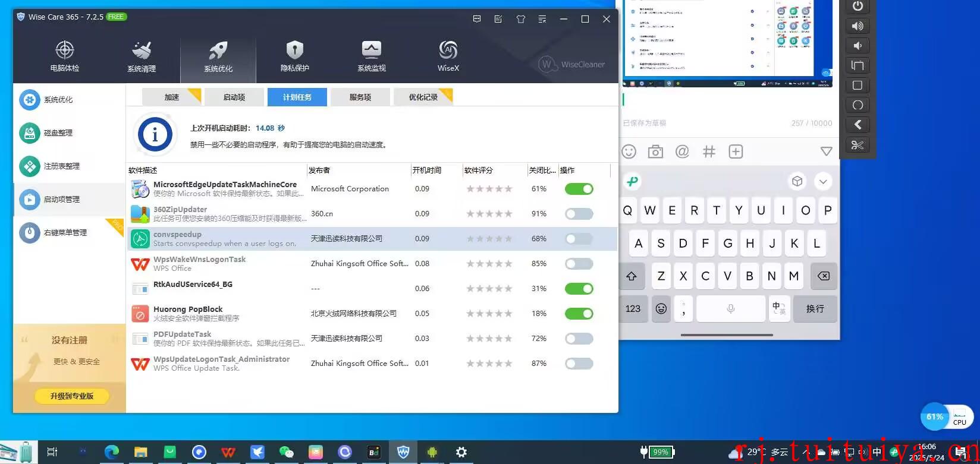
Task: Click the cube icon above the keyboard
Action: tap(797, 181)
